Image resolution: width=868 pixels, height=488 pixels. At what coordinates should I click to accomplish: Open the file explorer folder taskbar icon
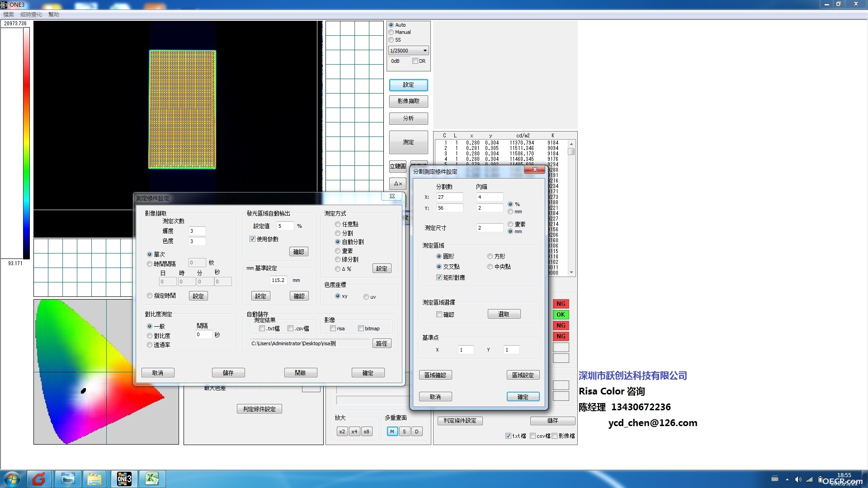click(x=94, y=479)
